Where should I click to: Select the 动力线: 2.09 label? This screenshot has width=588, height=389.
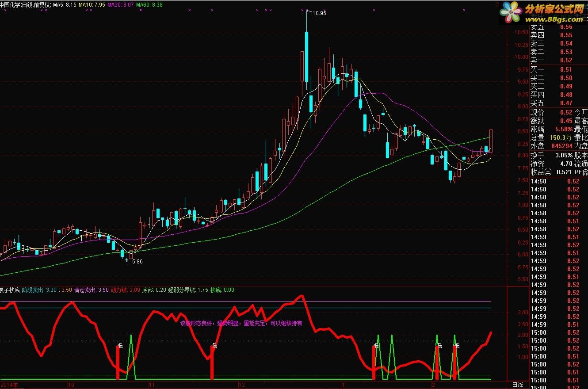[125, 290]
